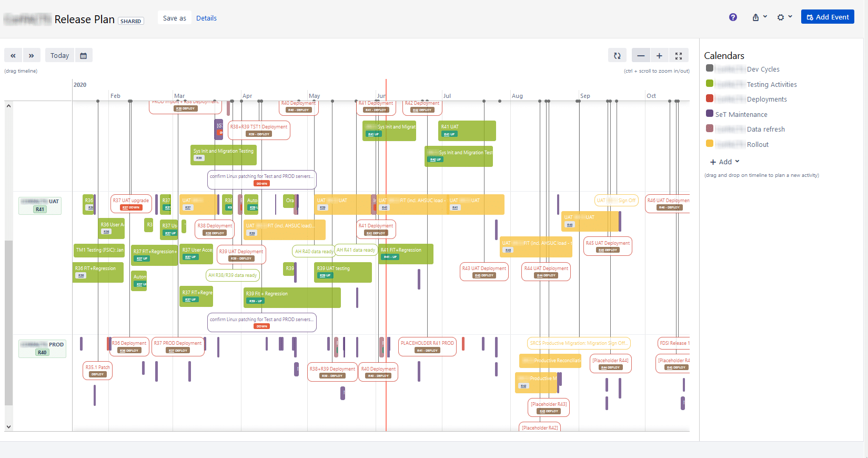
Task: Zoom in the timeline with plus
Action: (659, 55)
